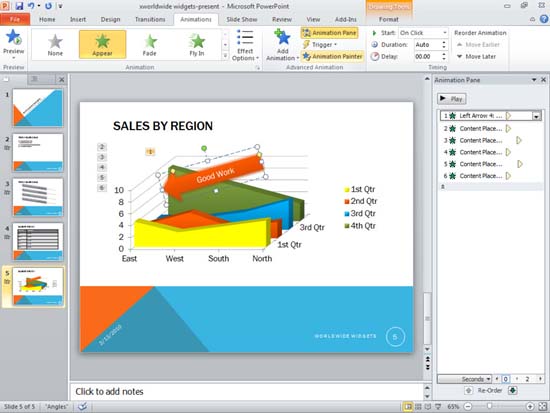Open PowerPoint Help question mark icon
This screenshot has width=550, height=413.
coord(544,19)
